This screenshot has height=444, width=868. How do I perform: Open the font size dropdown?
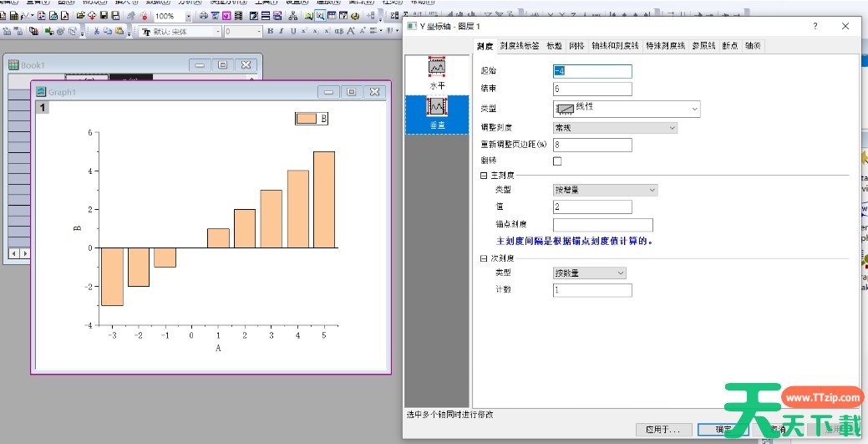(x=258, y=32)
